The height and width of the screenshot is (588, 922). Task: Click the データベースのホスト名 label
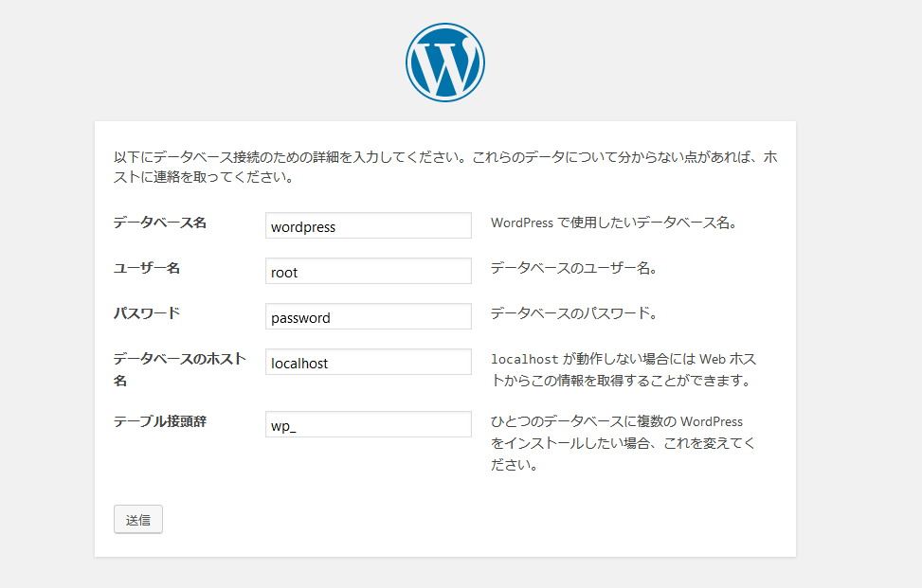coord(180,369)
